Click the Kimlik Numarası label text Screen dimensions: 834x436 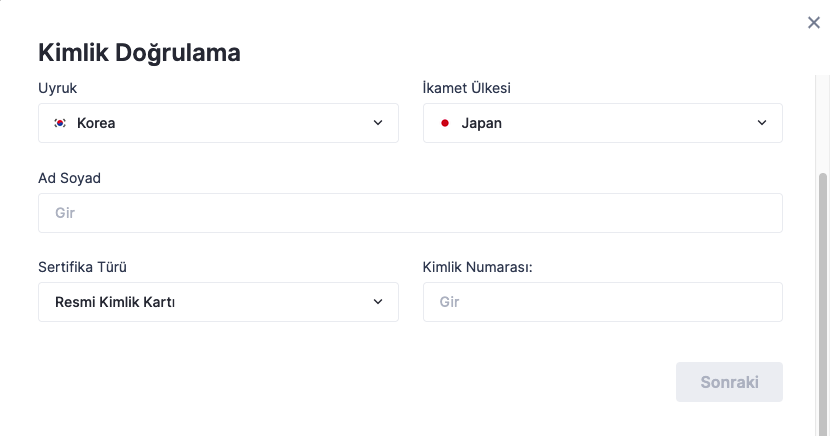click(x=477, y=267)
